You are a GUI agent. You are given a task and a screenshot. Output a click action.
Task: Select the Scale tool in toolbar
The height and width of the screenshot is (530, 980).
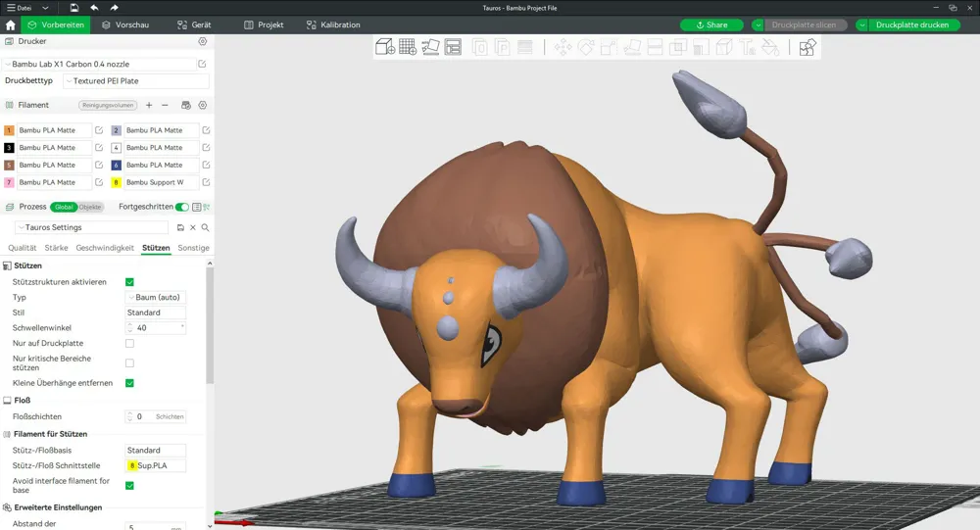[609, 47]
